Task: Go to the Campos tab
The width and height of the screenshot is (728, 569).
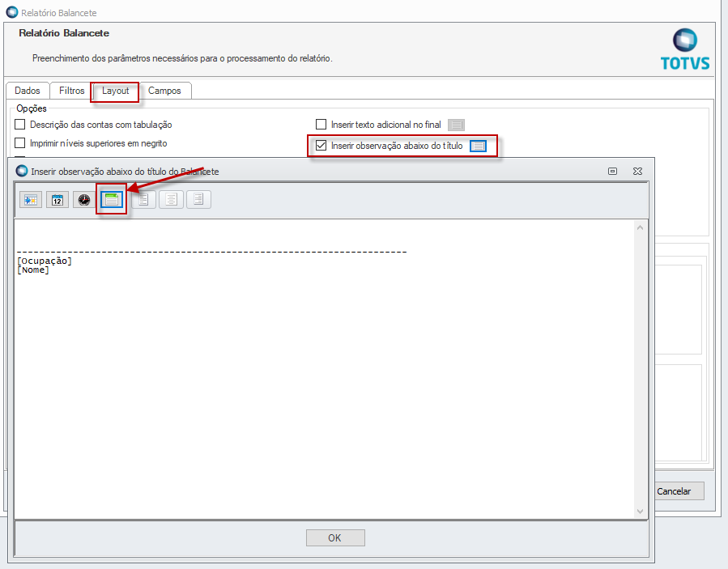Action: tap(164, 91)
